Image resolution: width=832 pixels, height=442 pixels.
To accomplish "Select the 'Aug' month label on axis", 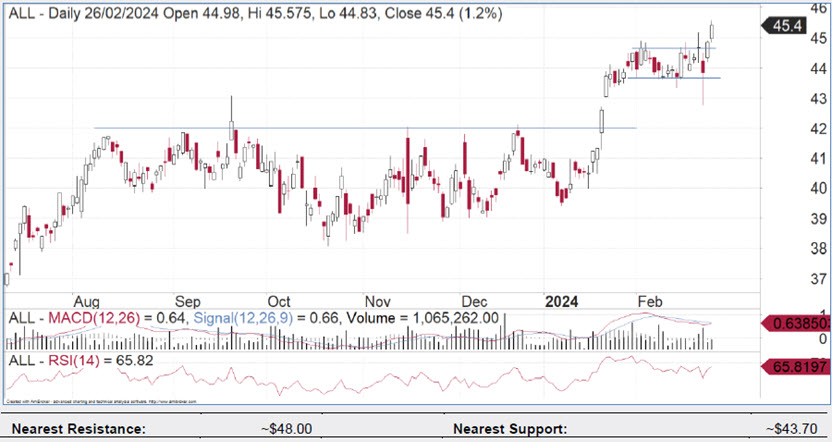I will click(x=86, y=302).
